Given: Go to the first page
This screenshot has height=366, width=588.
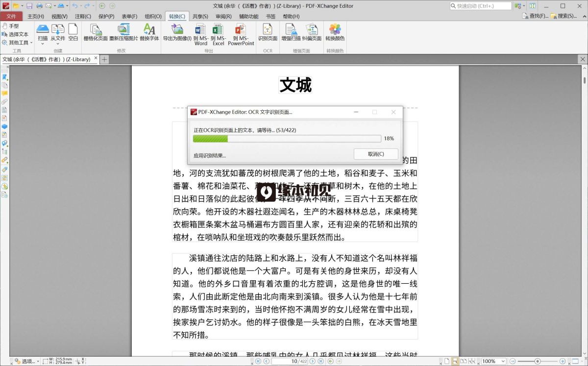Looking at the screenshot, I should pyautogui.click(x=258, y=361).
